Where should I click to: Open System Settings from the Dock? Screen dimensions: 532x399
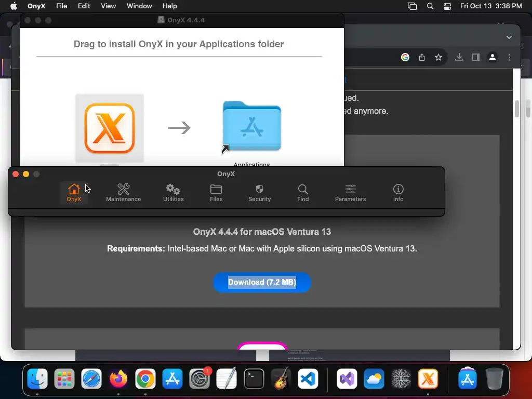199,379
